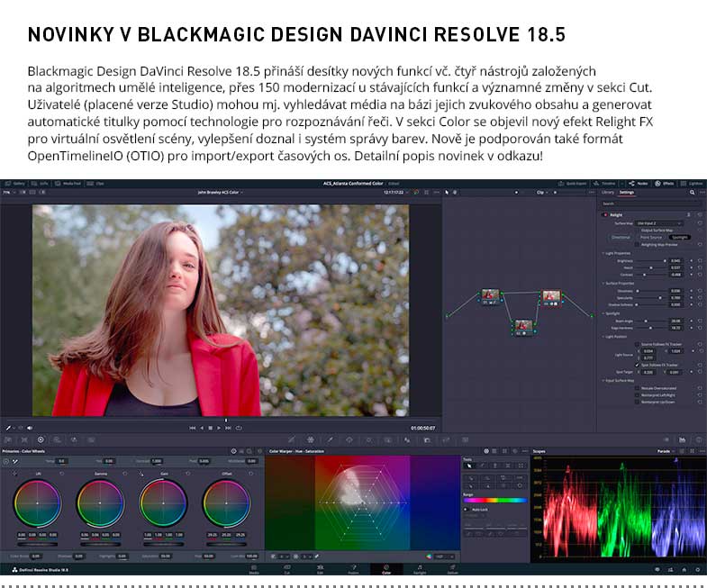Open the Surface Map dropdown
This screenshot has height=588, width=707.
[x=659, y=223]
